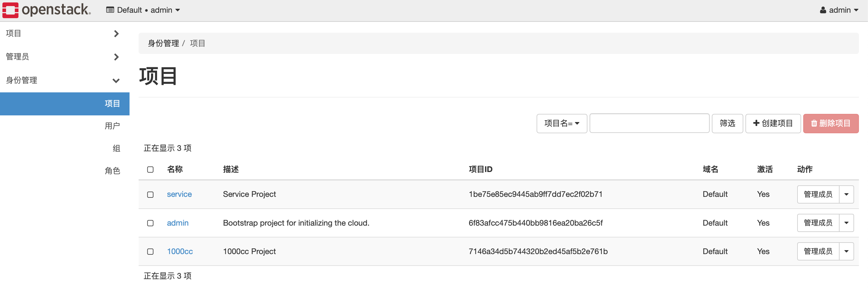The width and height of the screenshot is (868, 298).
Task: Click the project filter input field
Action: tap(649, 123)
